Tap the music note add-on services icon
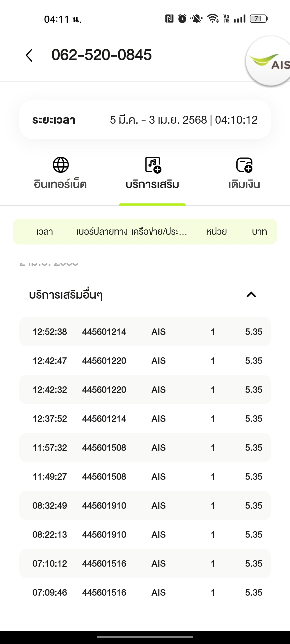 [153, 164]
